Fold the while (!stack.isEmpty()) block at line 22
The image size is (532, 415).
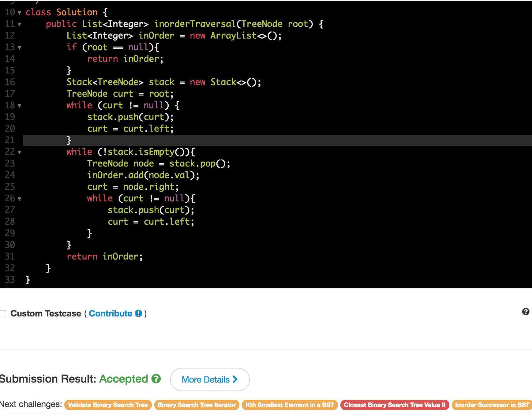tap(20, 152)
